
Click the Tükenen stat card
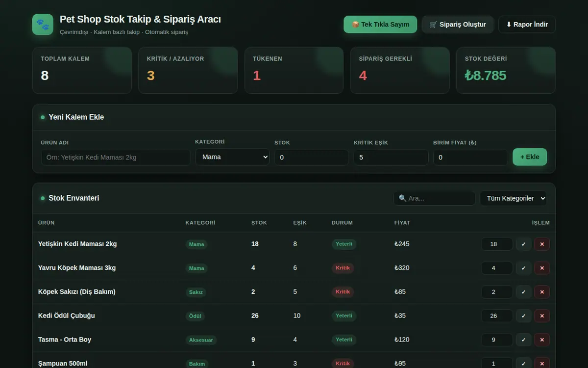[294, 70]
